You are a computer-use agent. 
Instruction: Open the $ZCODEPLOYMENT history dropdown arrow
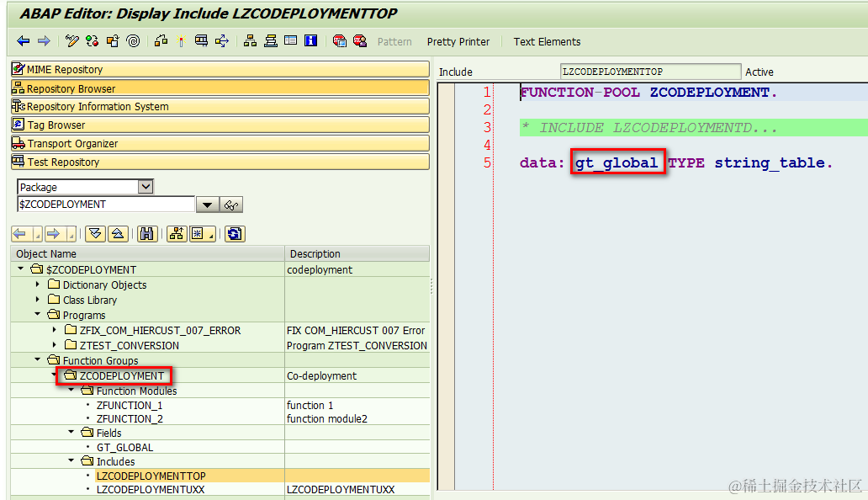coord(207,205)
